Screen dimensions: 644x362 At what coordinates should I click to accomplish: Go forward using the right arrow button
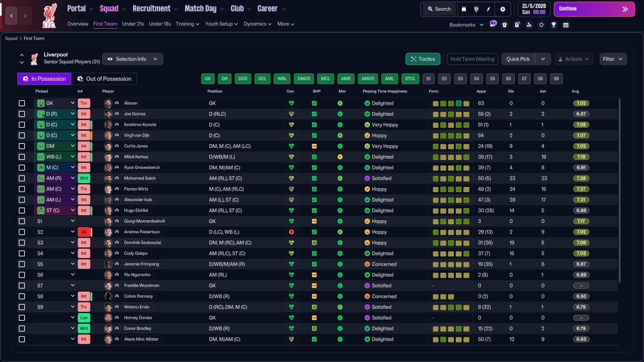click(26, 16)
